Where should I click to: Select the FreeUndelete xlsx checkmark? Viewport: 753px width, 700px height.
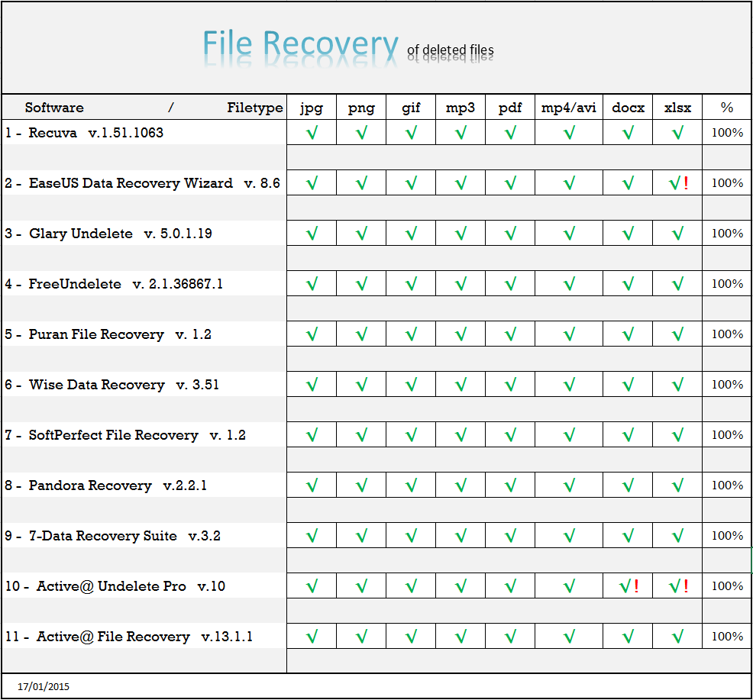[677, 284]
